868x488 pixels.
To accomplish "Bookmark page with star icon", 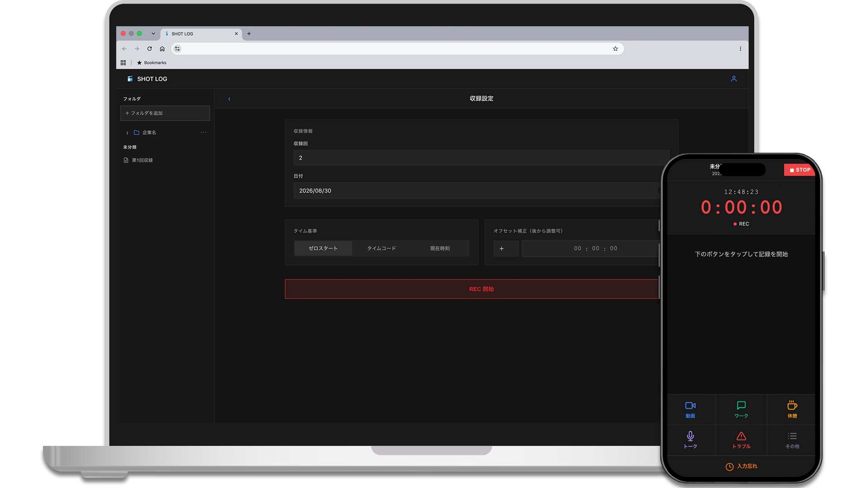I will [615, 49].
